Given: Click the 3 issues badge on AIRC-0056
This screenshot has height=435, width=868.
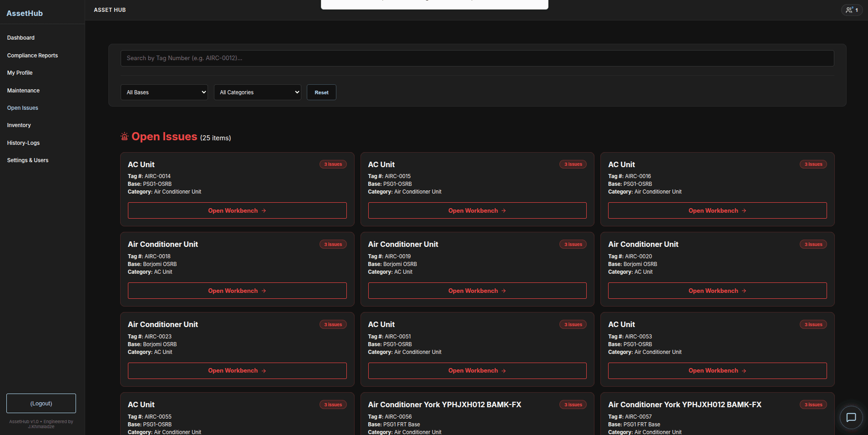Looking at the screenshot, I should click(x=573, y=405).
